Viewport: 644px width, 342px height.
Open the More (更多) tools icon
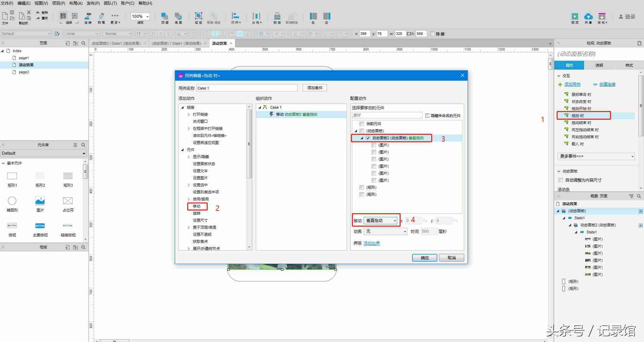tap(115, 16)
